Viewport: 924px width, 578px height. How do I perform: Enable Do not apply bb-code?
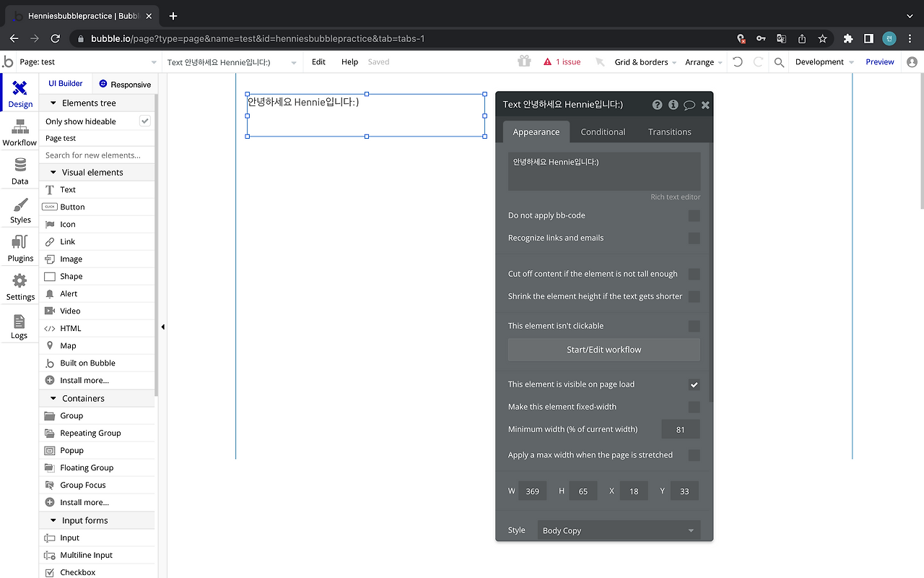pos(694,215)
